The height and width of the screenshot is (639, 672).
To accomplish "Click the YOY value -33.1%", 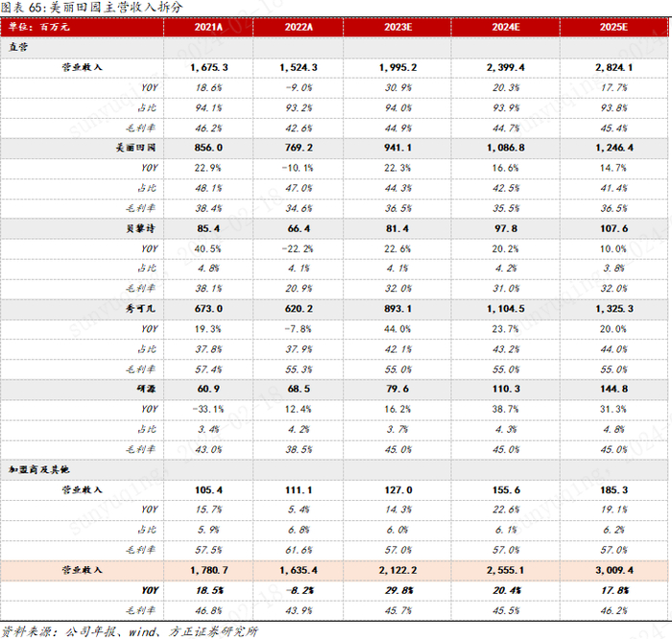I will 208,409.
